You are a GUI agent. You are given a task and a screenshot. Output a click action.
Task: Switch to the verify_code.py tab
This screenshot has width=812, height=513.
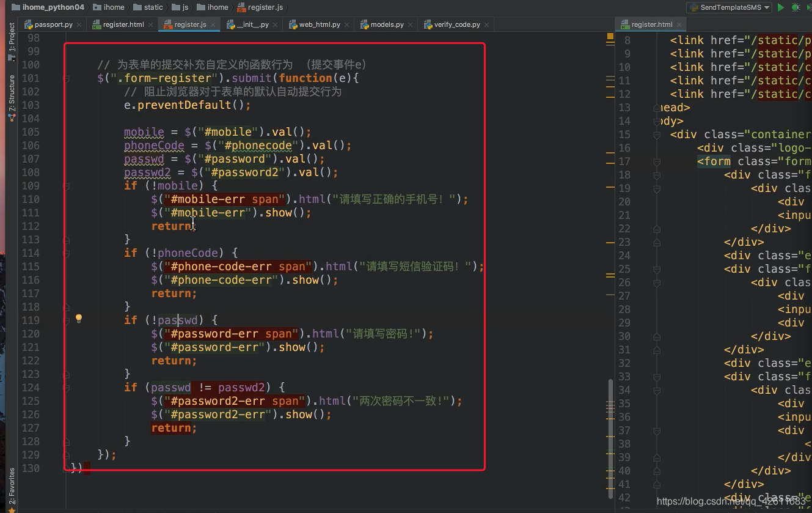click(457, 24)
